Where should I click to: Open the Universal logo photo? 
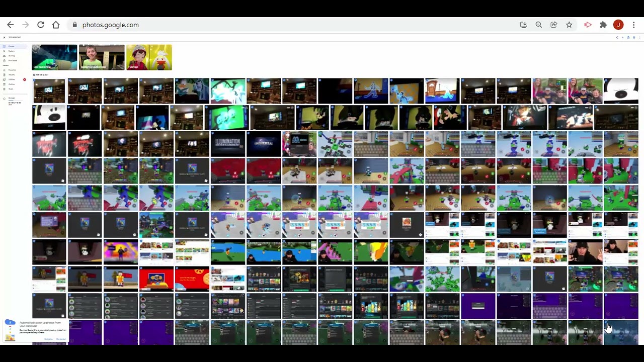pyautogui.click(x=264, y=144)
